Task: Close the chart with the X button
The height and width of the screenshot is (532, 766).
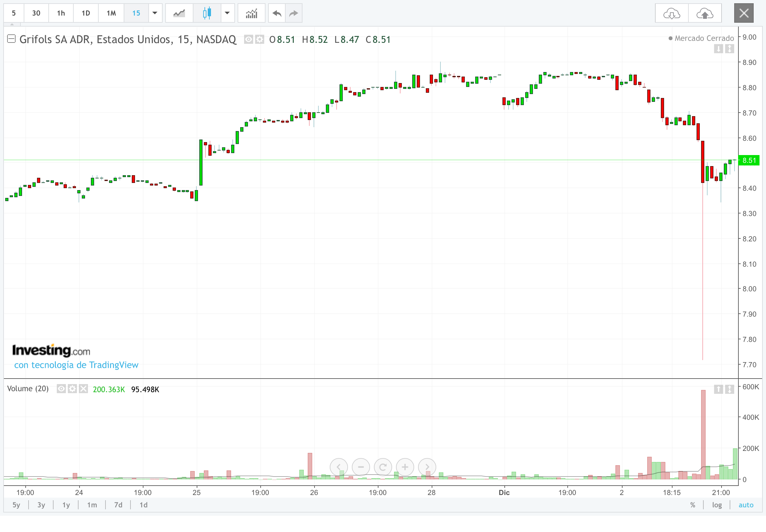Action: [744, 13]
